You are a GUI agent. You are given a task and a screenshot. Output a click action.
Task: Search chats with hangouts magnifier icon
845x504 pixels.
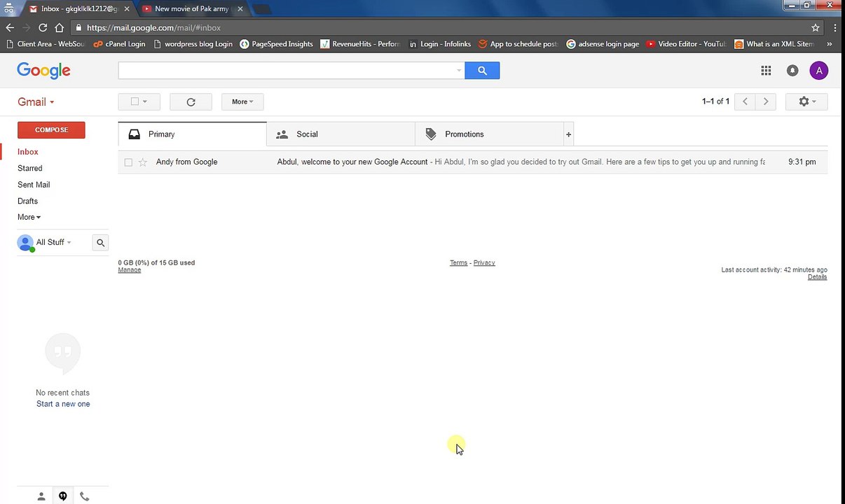[100, 242]
